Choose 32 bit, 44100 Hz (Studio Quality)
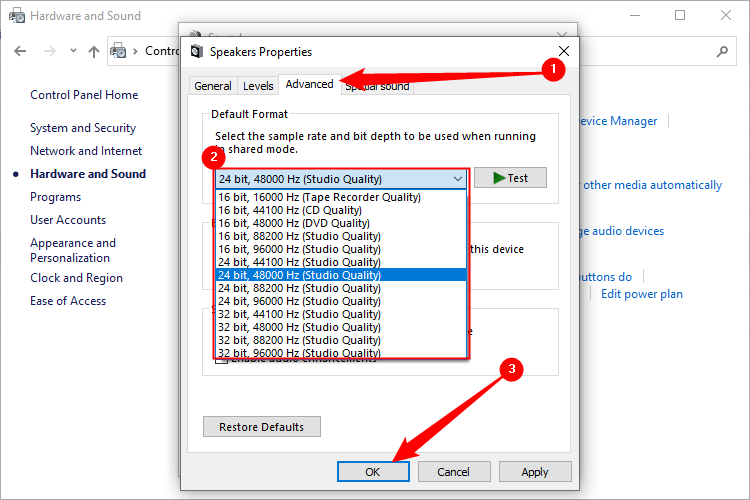The image size is (750, 500). tap(341, 314)
